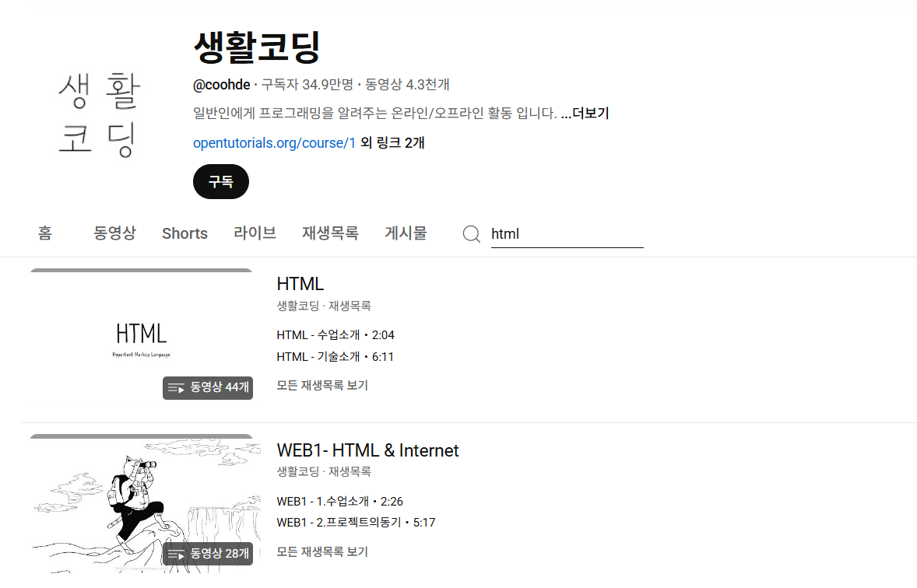Open the WEB1- HTML & Internet playlist thumbnail
Viewport: 917px width, 588px height.
point(142,502)
